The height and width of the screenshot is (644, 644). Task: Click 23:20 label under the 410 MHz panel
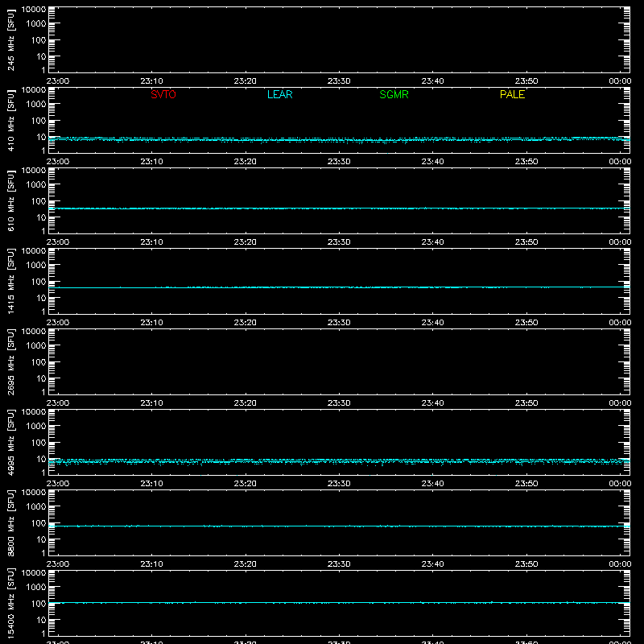click(246, 162)
